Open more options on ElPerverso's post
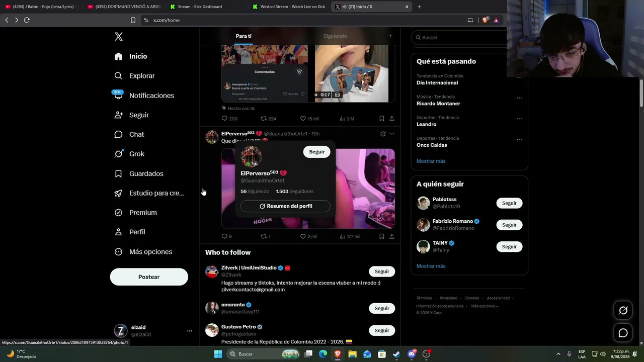 (392, 134)
